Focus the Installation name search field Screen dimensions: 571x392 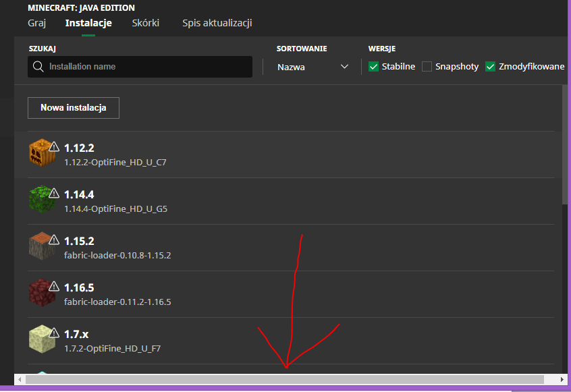point(140,67)
